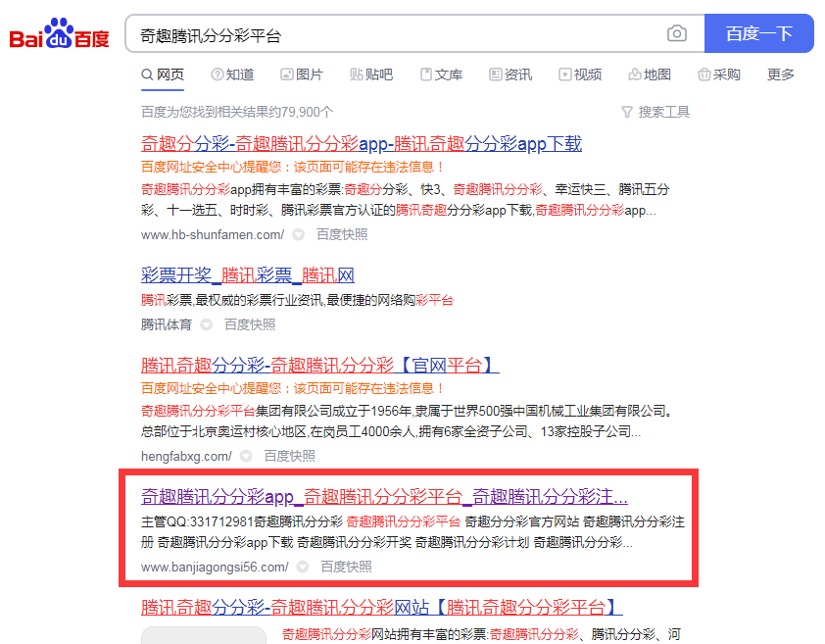Select the 知道 (Zhidao) icon
825x644 pixels.
(x=216, y=74)
